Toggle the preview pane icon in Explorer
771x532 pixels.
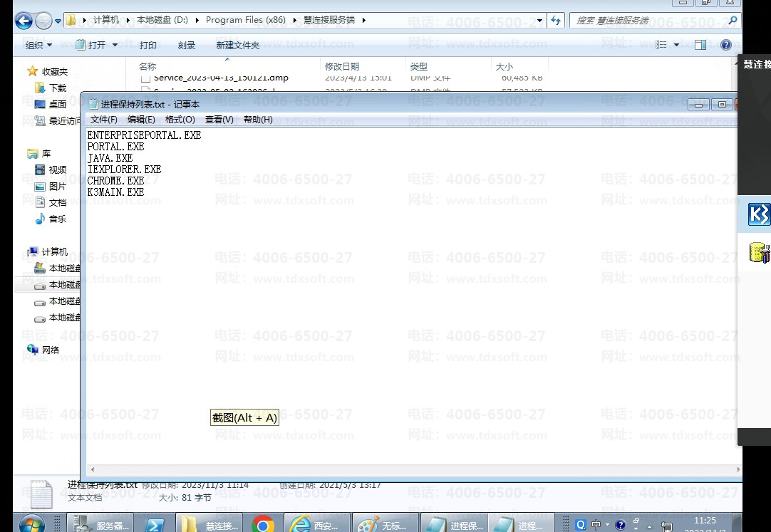tap(700, 45)
